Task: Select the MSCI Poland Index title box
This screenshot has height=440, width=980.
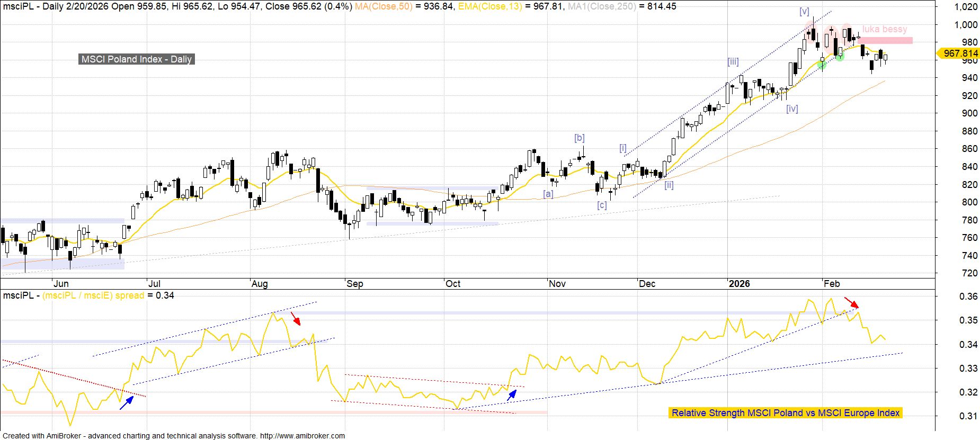Action: click(x=137, y=59)
